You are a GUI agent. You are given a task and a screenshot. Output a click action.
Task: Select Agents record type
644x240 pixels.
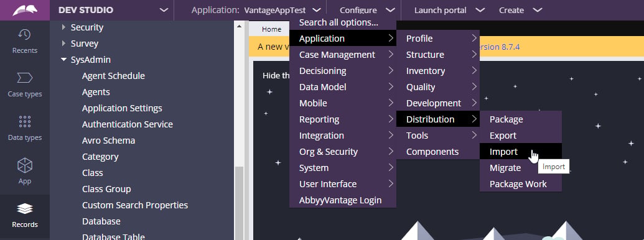(x=96, y=92)
